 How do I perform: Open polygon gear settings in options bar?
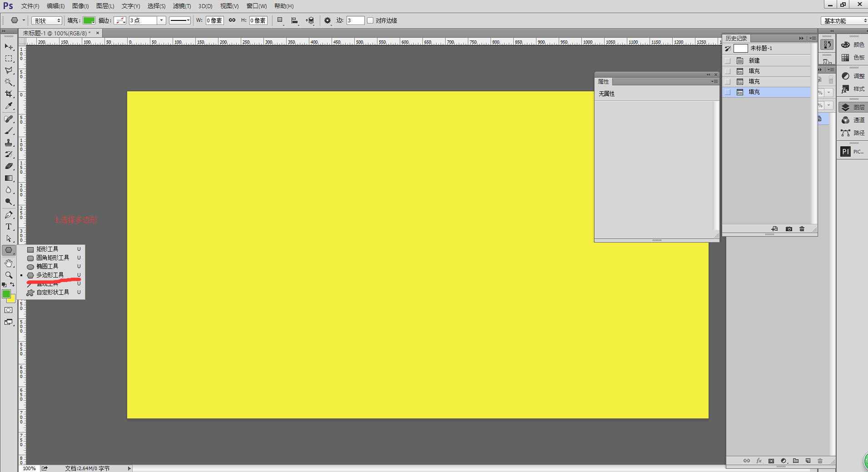point(327,20)
